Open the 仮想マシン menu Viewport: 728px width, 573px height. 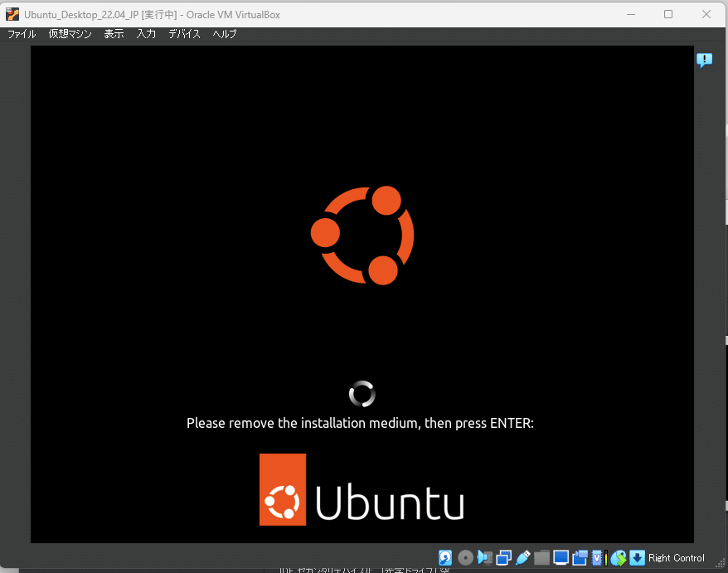(69, 34)
